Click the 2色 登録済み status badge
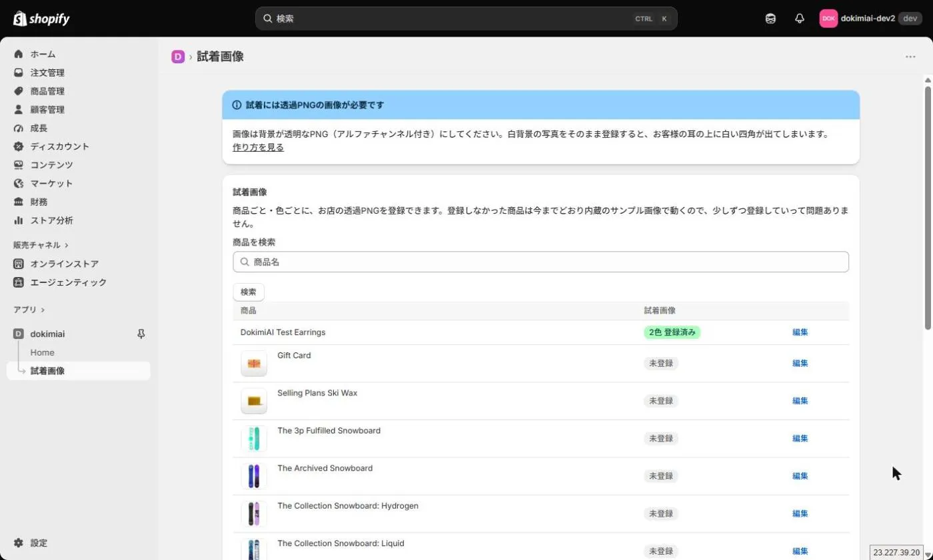This screenshot has width=933, height=560. pyautogui.click(x=672, y=332)
